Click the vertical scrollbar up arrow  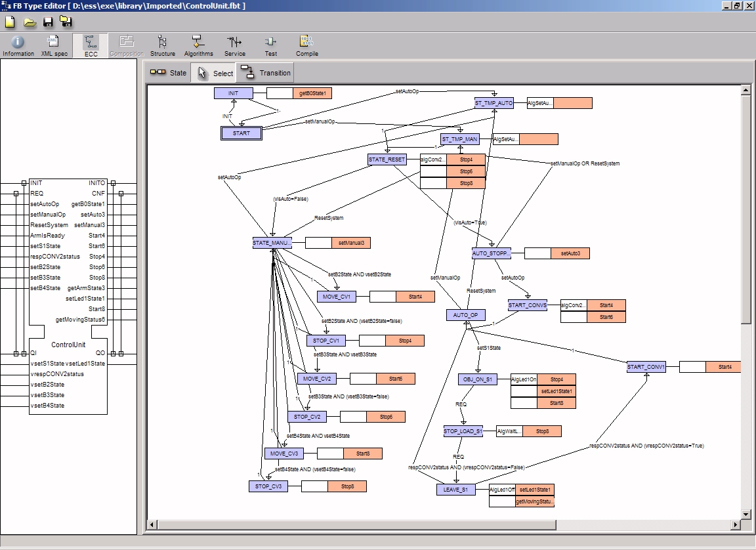[745, 90]
